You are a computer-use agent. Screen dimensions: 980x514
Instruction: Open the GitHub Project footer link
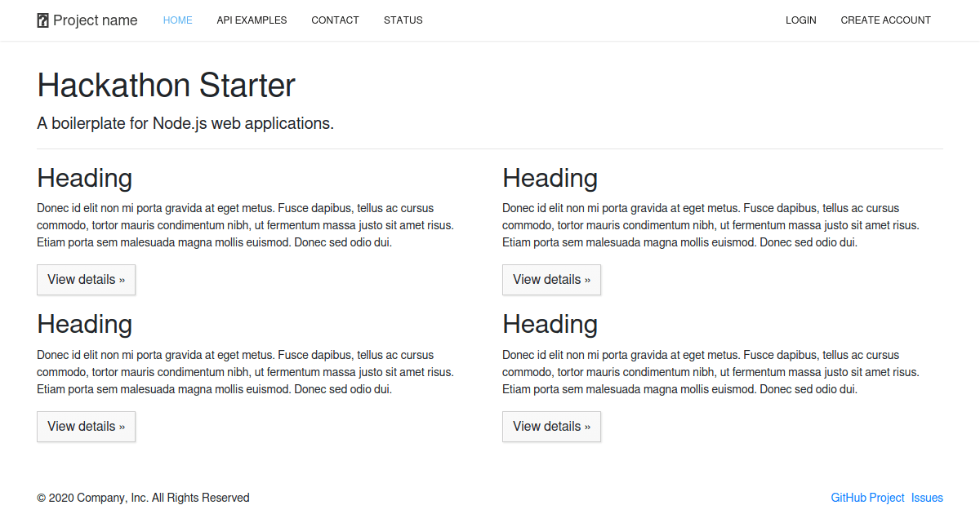tap(867, 498)
